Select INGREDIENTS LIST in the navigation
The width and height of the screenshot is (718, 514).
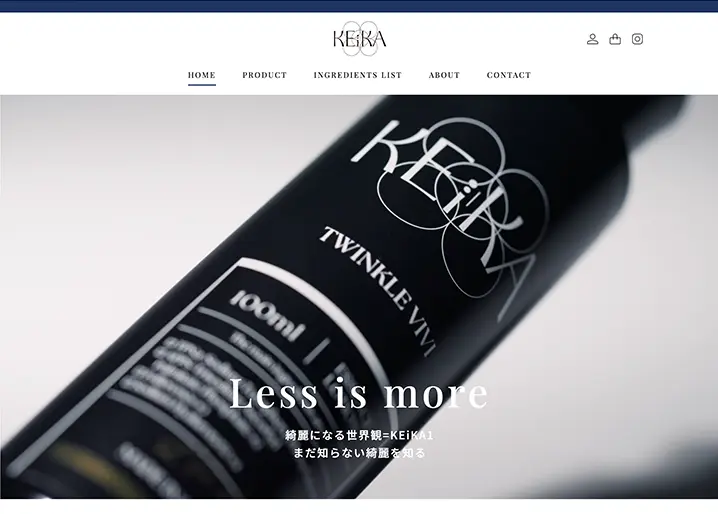tap(358, 75)
